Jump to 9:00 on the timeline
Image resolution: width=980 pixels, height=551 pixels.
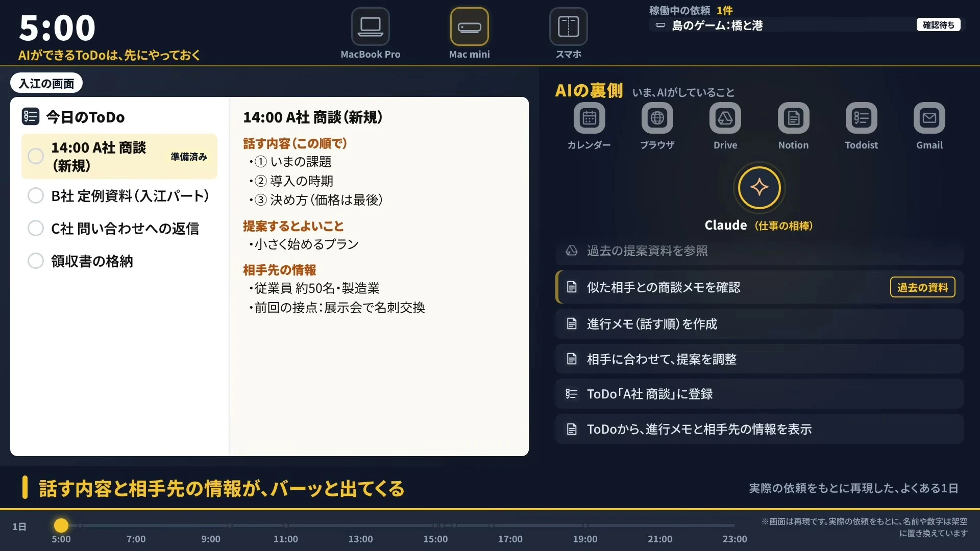point(211,539)
